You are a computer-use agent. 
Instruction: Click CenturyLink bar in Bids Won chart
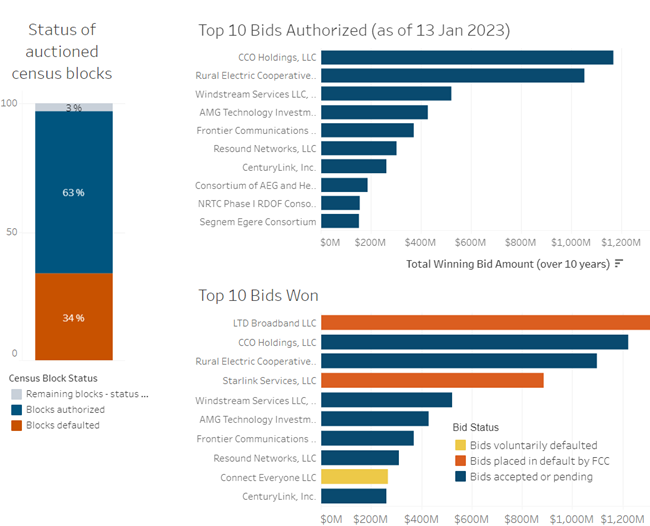coord(354,496)
